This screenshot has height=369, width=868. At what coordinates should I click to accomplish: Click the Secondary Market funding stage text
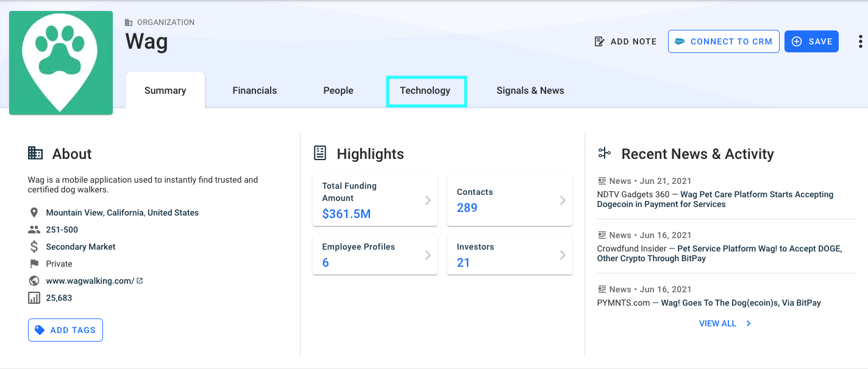pyautogui.click(x=81, y=247)
